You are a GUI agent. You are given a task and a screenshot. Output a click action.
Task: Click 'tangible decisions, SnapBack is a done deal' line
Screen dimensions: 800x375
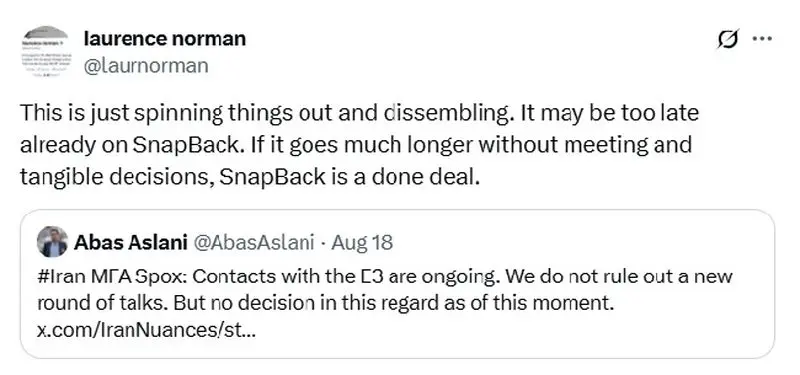coord(250,177)
